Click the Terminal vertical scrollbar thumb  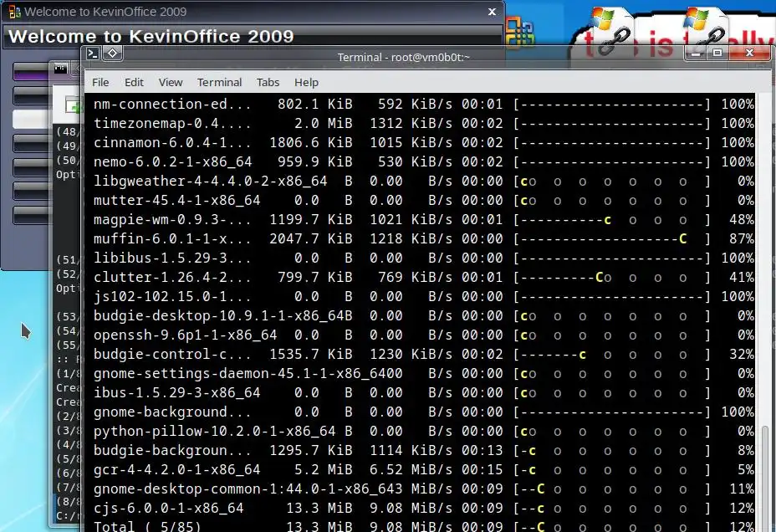pos(766,478)
